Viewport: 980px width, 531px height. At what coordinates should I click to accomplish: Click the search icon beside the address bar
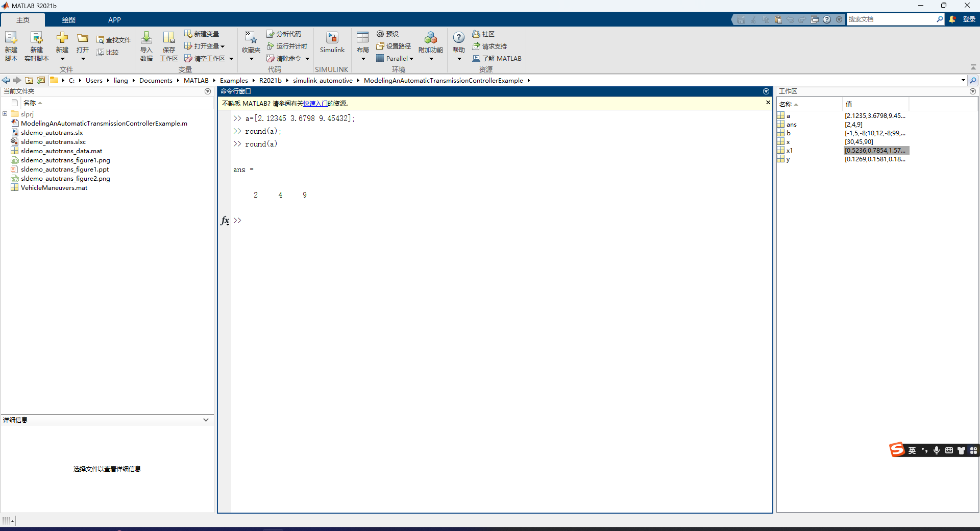973,80
